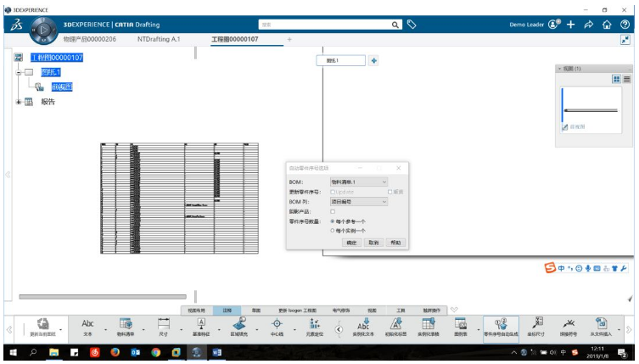
Task: Expand the 报告 tree node
Action: (19, 102)
